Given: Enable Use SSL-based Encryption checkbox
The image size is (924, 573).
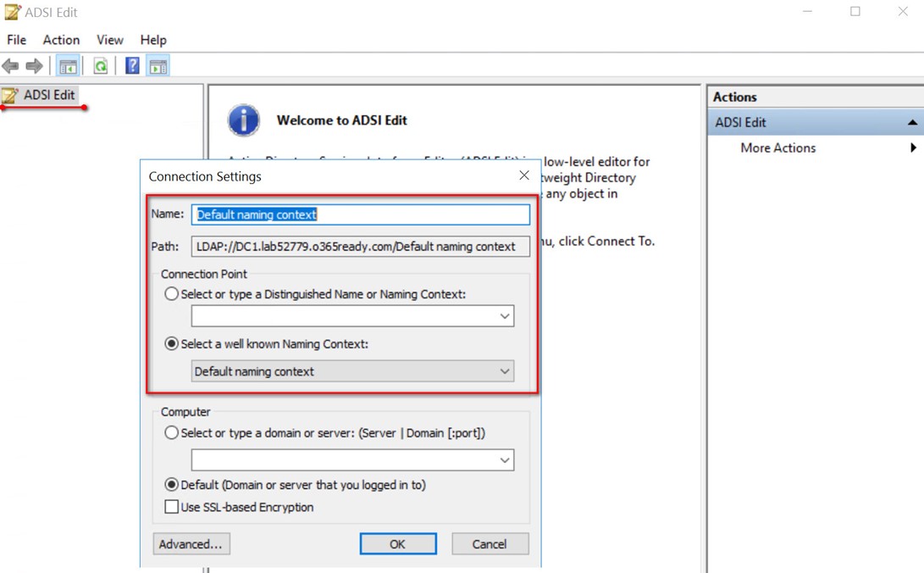Looking at the screenshot, I should [x=171, y=506].
